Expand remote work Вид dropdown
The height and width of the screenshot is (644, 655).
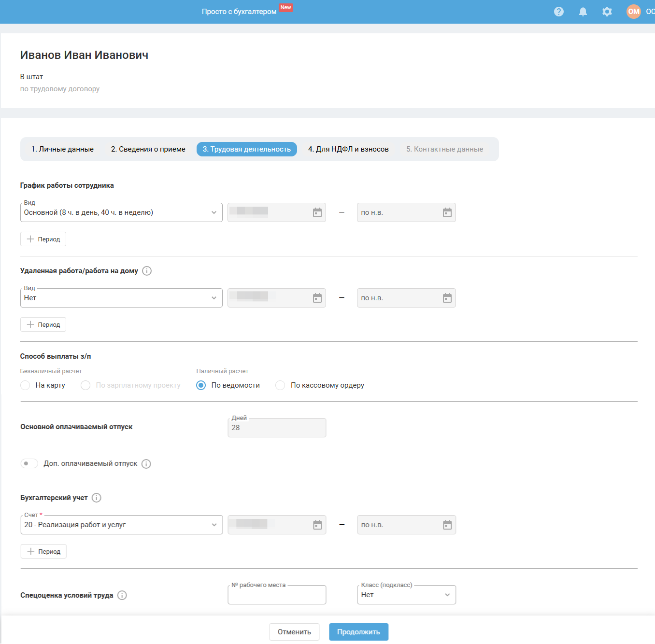[x=121, y=298]
